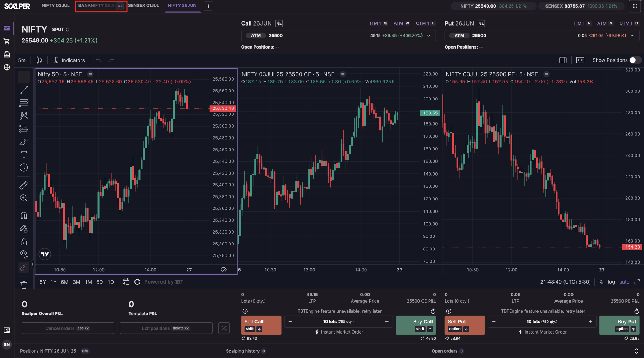Switch to the SENSEX 01JUL tab
The height and width of the screenshot is (358, 644).
click(x=143, y=6)
